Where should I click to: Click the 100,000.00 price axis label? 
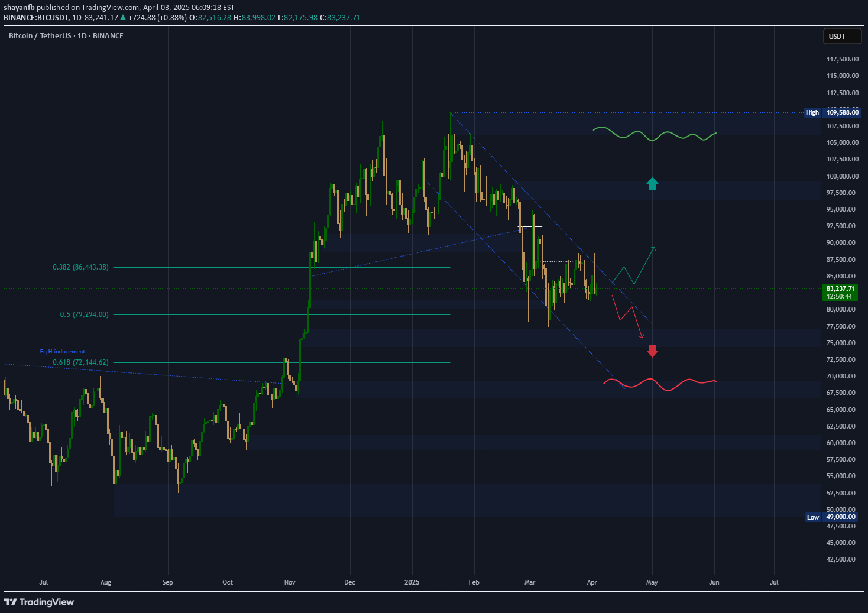click(843, 176)
